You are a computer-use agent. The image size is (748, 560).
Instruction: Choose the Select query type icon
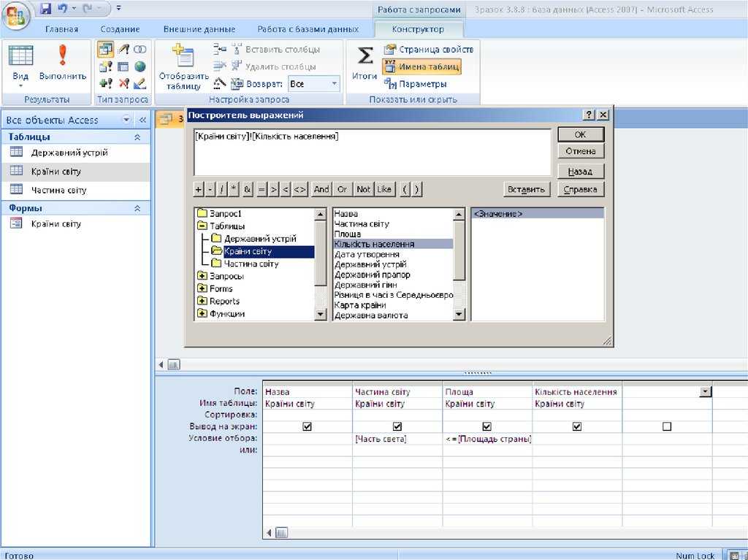pyautogui.click(x=105, y=49)
